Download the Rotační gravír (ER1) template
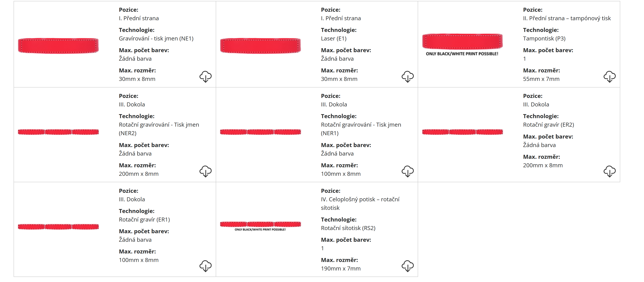Image resolution: width=644 pixels, height=282 pixels. pyautogui.click(x=205, y=266)
